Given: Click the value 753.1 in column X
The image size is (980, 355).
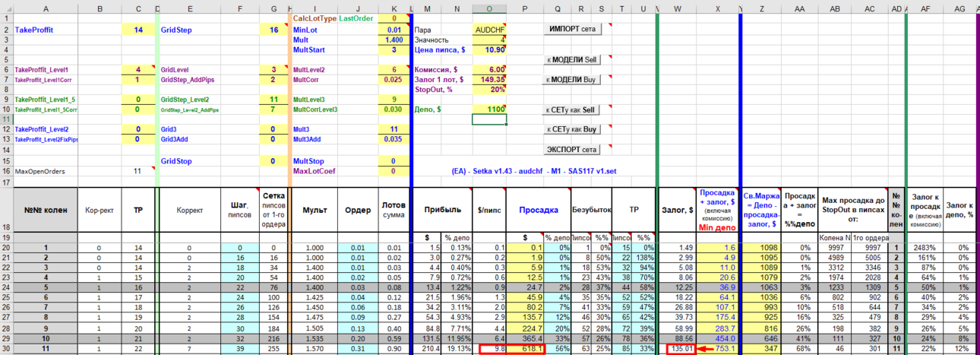Looking at the screenshot, I should point(717,349).
